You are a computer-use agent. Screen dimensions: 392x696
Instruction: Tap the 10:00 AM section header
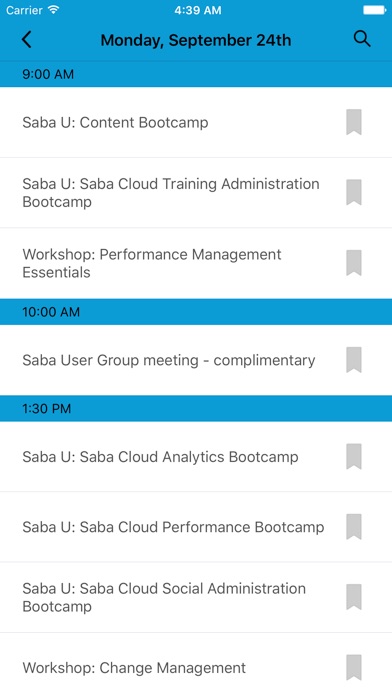point(196,312)
